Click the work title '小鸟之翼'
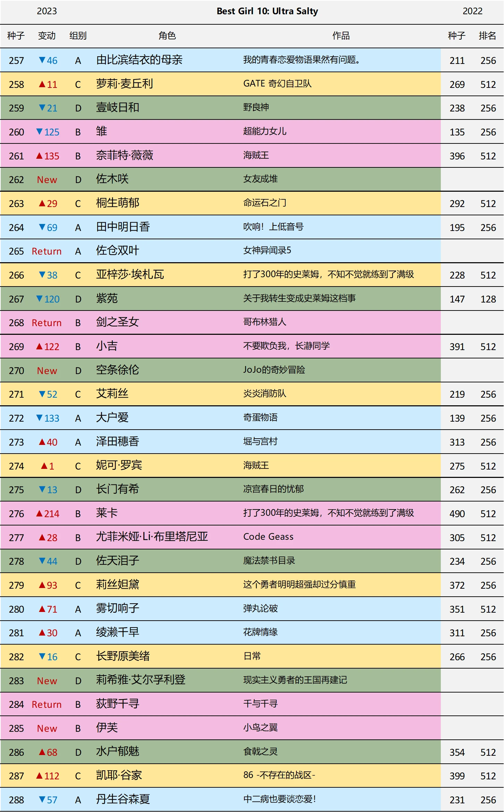504x812 pixels. click(260, 728)
